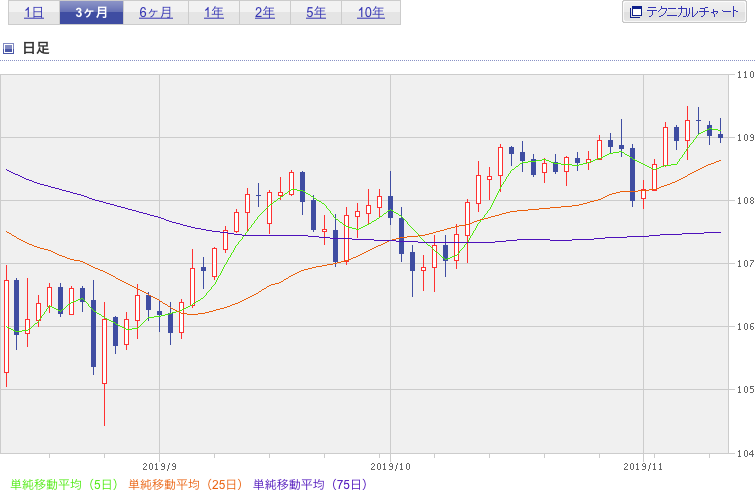755x493 pixels.
Task: Click the 2019/11 date axis label
Action: click(x=643, y=467)
